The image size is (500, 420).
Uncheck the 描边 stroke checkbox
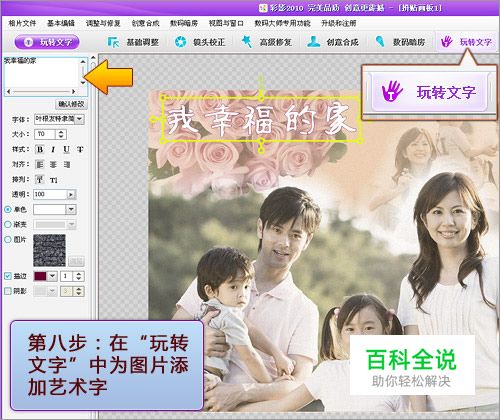pyautogui.click(x=8, y=276)
